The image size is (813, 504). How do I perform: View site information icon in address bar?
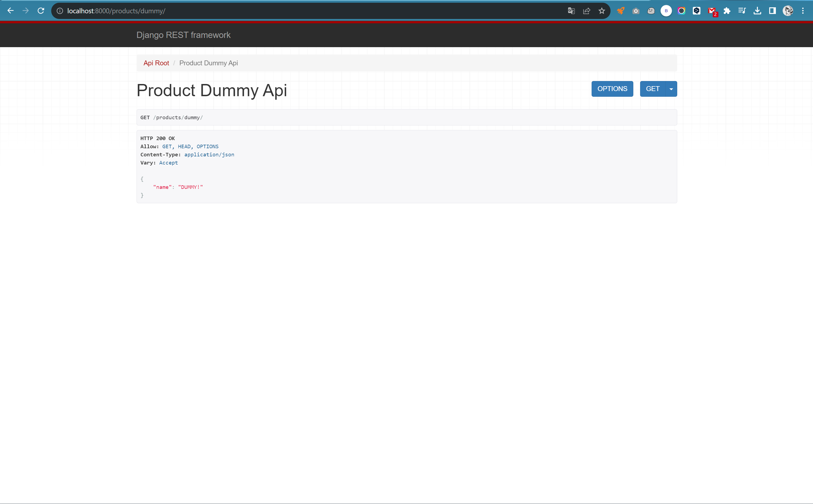(60, 10)
